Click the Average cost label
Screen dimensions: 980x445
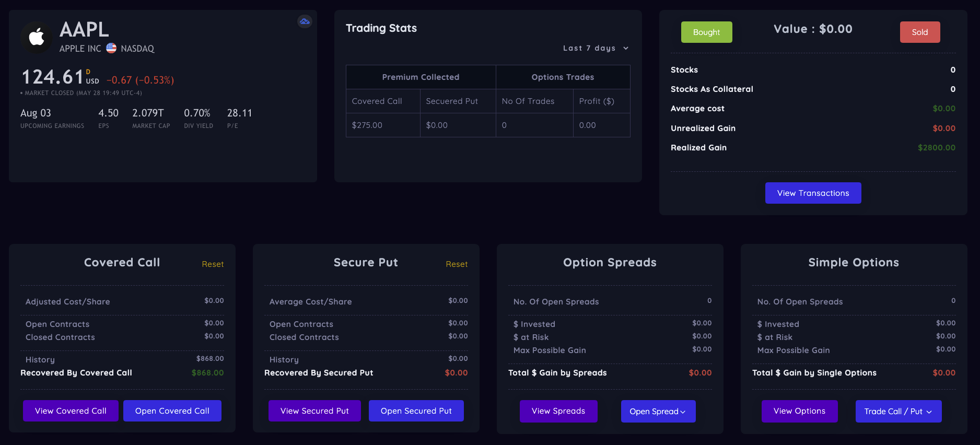point(697,109)
